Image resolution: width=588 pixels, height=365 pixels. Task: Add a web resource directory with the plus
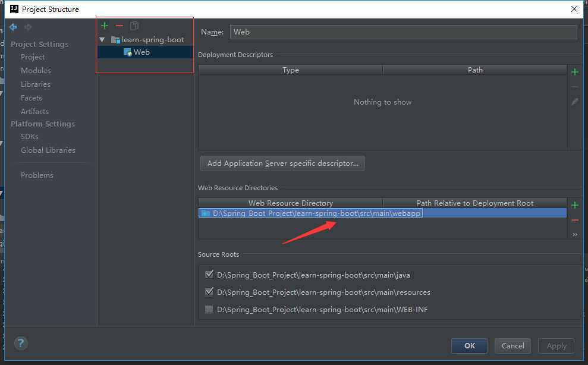[x=575, y=205]
